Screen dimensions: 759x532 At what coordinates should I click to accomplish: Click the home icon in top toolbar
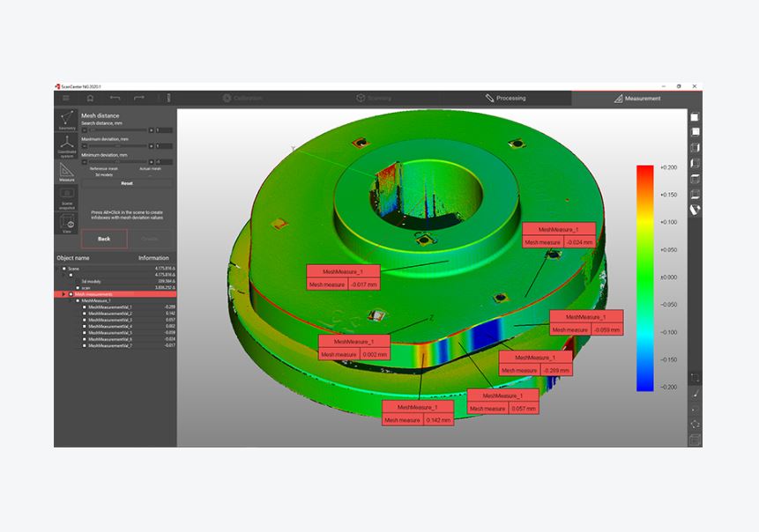(90, 98)
